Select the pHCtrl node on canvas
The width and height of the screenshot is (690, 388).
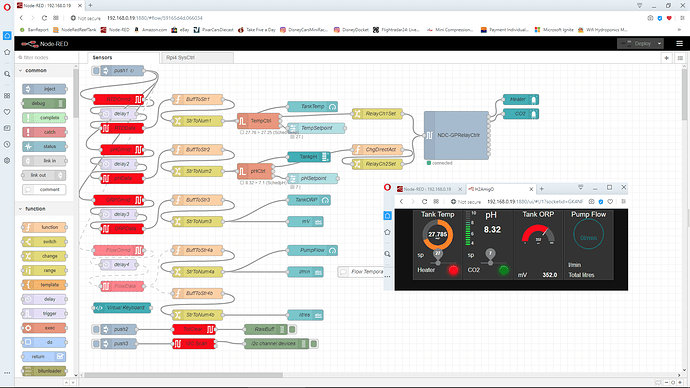point(256,171)
